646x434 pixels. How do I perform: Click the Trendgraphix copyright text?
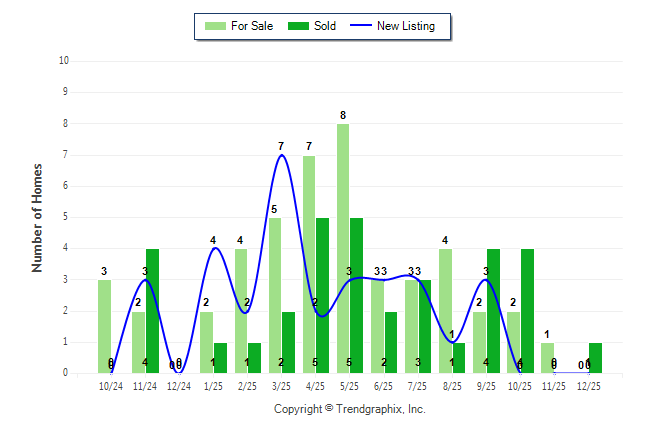(349, 409)
